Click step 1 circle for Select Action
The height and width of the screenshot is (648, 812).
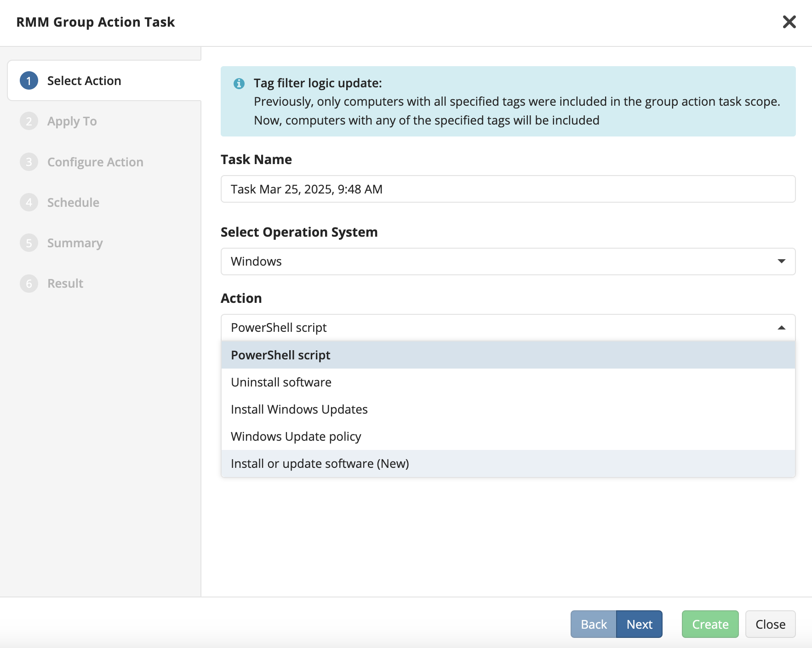[x=29, y=81]
